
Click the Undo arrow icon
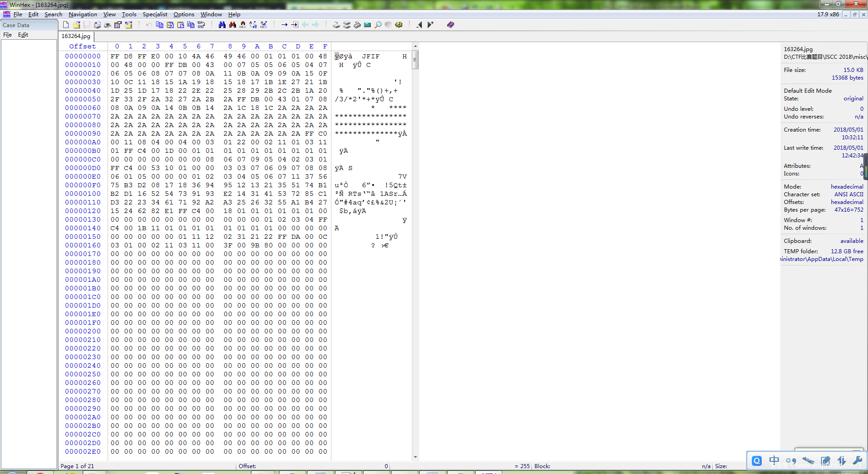[x=149, y=25]
